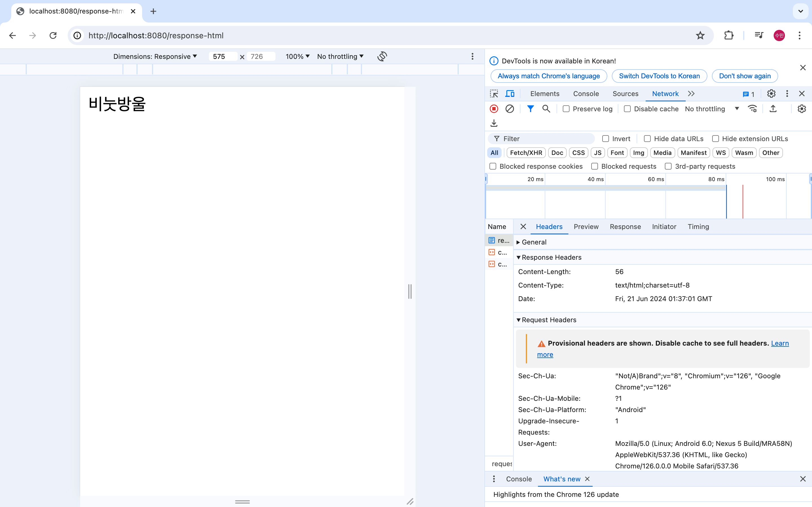Open the Elements panel tab

tap(545, 94)
